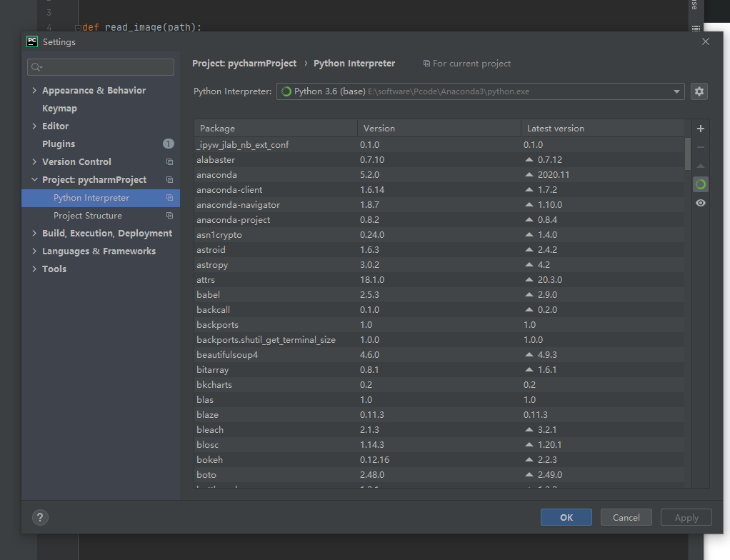Click the loading spinner icon in interpreter dropdown
This screenshot has width=730, height=560.
[286, 91]
